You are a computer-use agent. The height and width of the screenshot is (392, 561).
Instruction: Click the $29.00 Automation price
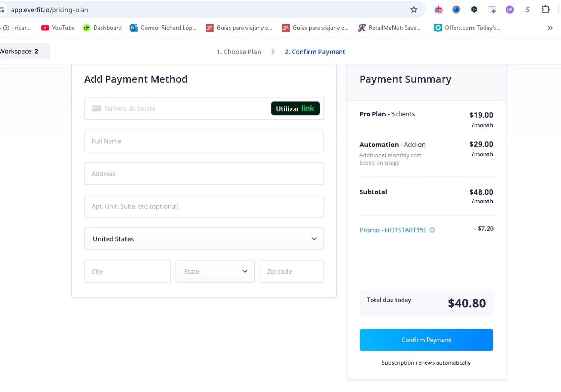pos(481,144)
